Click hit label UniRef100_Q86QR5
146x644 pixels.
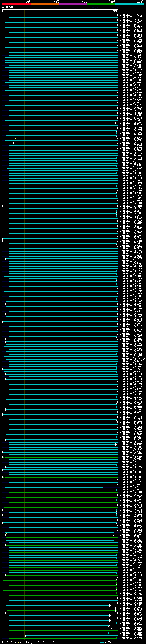pos(131,605)
